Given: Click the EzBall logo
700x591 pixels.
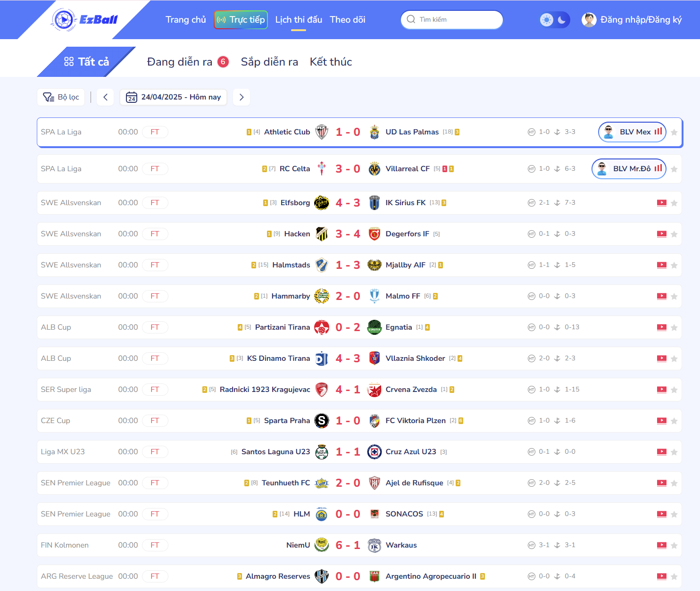Looking at the screenshot, I should pyautogui.click(x=84, y=20).
